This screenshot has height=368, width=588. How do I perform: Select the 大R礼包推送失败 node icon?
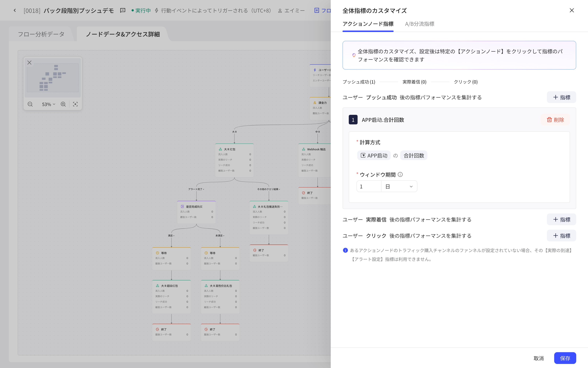[254, 207]
